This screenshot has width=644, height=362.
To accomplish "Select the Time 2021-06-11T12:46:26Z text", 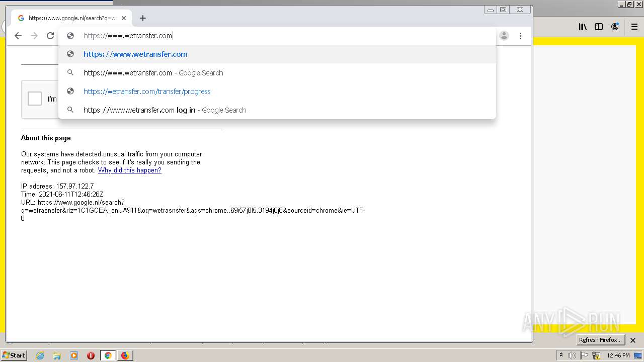I will [62, 195].
